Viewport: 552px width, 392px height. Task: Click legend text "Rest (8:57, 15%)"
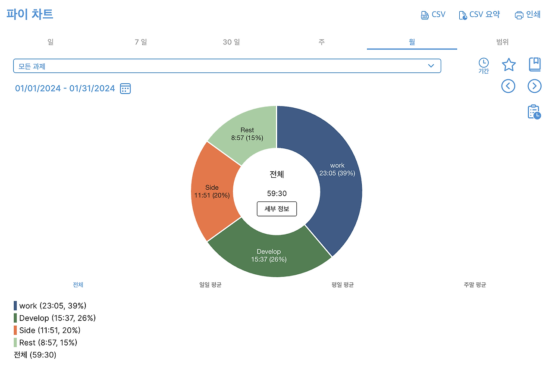click(x=48, y=342)
